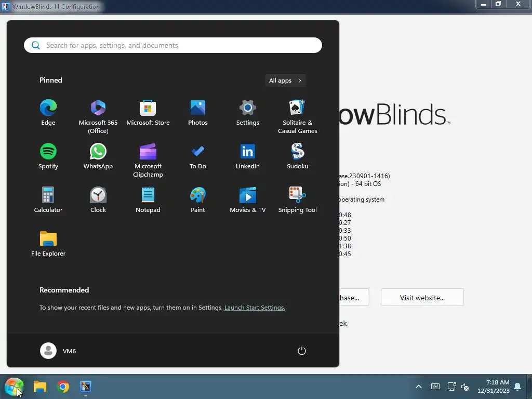Viewport: 532px width, 399px height.
Task: Open the clock showing 7:18 AM
Action: pos(494,387)
